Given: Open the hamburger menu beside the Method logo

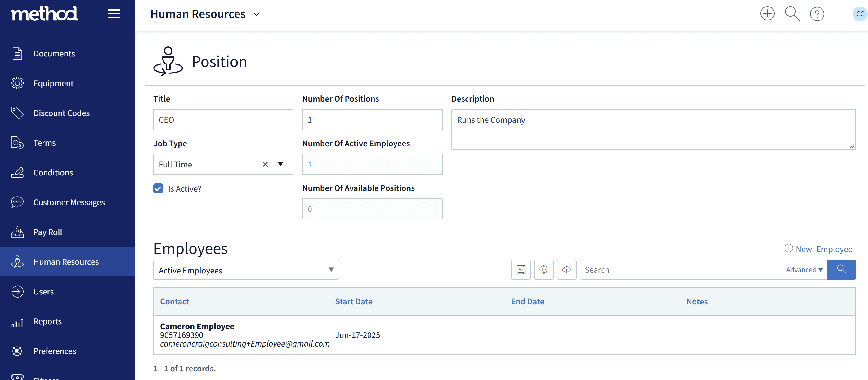Looking at the screenshot, I should [114, 14].
